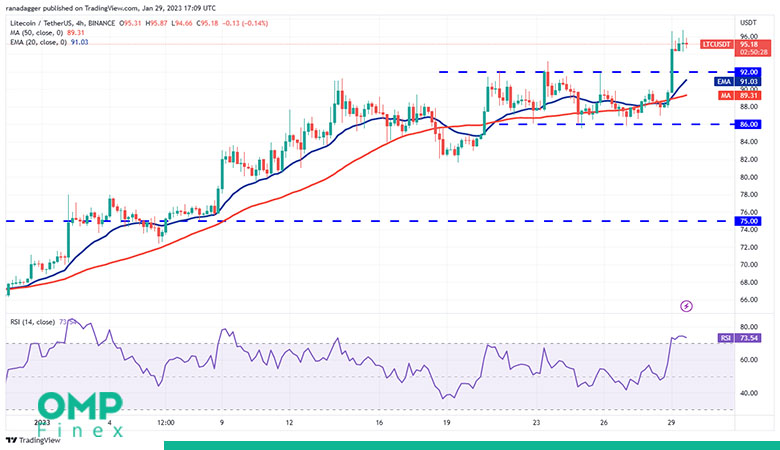Click the 12:00 time axis label
Image resolution: width=780 pixels, height=450 pixels.
[166, 423]
